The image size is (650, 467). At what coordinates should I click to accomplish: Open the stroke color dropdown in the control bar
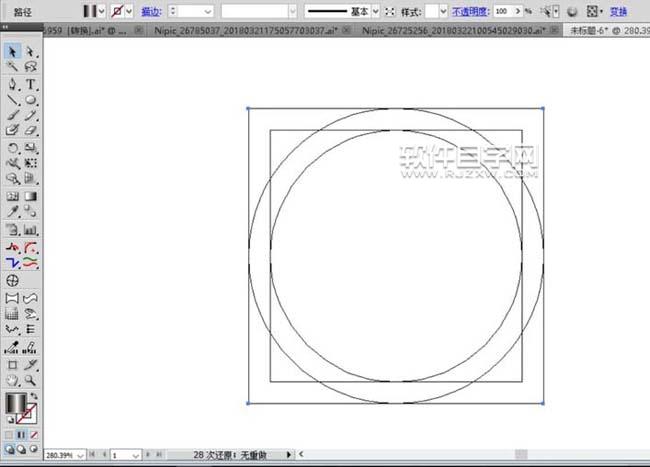pyautogui.click(x=129, y=11)
